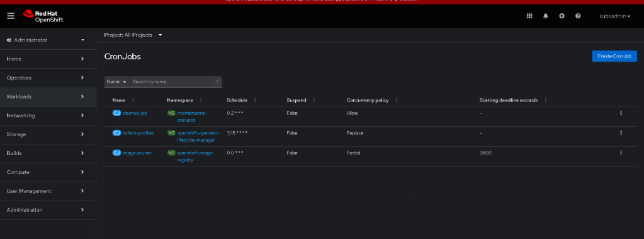Open the Administrator perspective switcher
The image size is (644, 239).
45,40
